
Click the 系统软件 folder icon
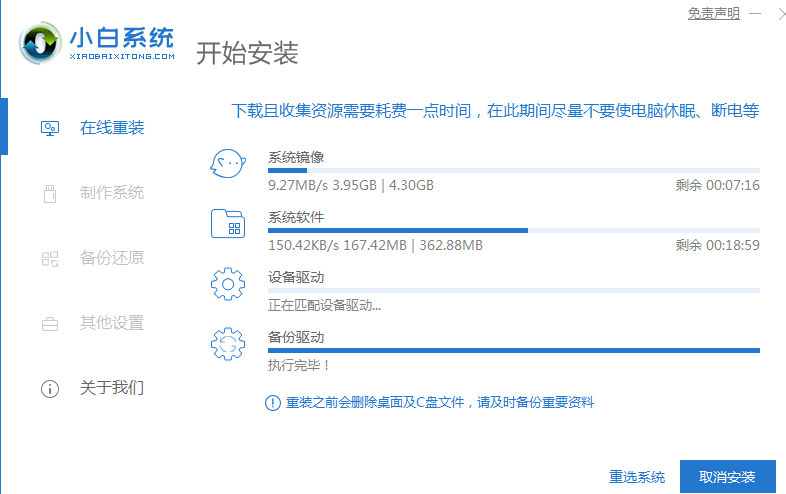pyautogui.click(x=228, y=224)
